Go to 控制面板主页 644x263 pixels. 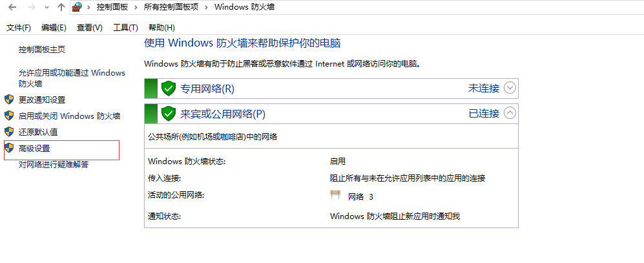[42, 50]
